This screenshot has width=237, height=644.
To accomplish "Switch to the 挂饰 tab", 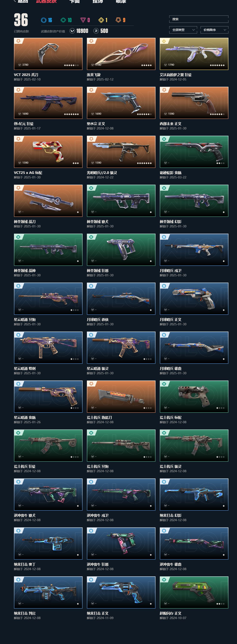I will pos(98,2).
